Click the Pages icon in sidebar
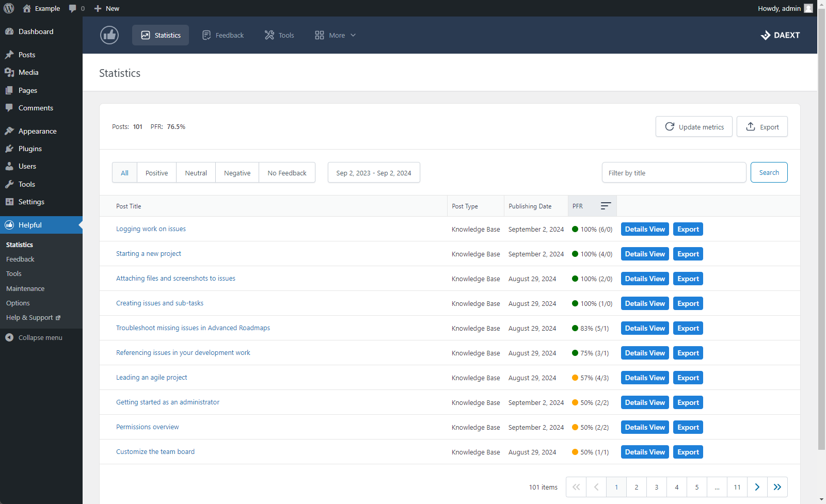The height and width of the screenshot is (504, 826). 9,90
